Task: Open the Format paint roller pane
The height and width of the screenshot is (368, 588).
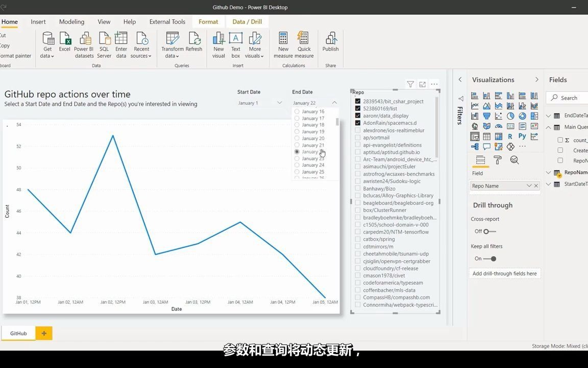Action: (x=498, y=159)
